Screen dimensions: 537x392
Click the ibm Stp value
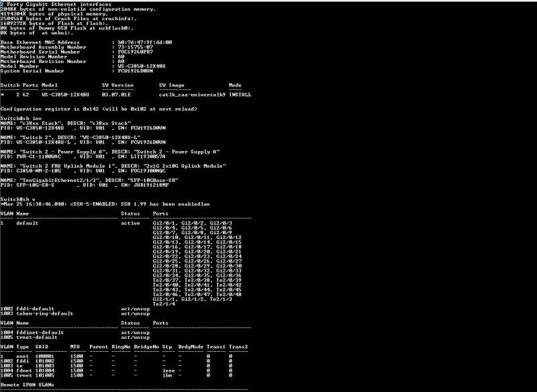click(x=167, y=376)
